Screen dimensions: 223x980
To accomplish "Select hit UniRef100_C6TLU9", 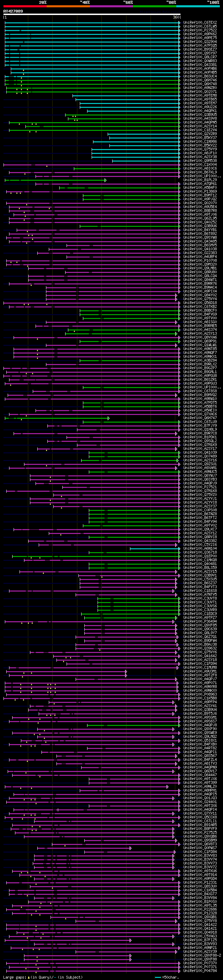I will pyautogui.click(x=200, y=422).
